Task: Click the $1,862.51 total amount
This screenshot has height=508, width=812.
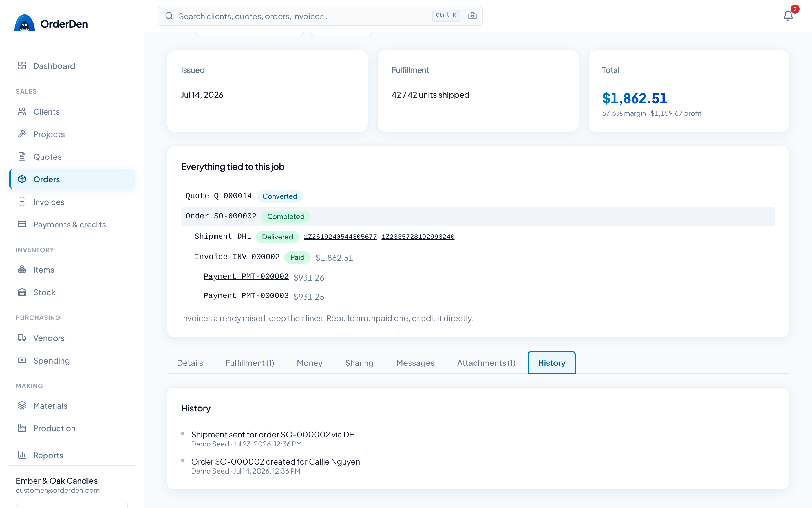Action: click(634, 98)
